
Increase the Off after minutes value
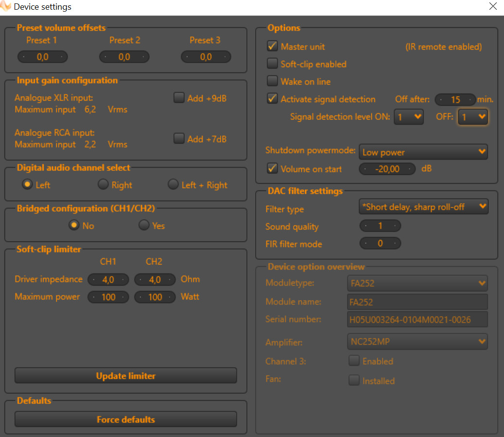coord(470,100)
